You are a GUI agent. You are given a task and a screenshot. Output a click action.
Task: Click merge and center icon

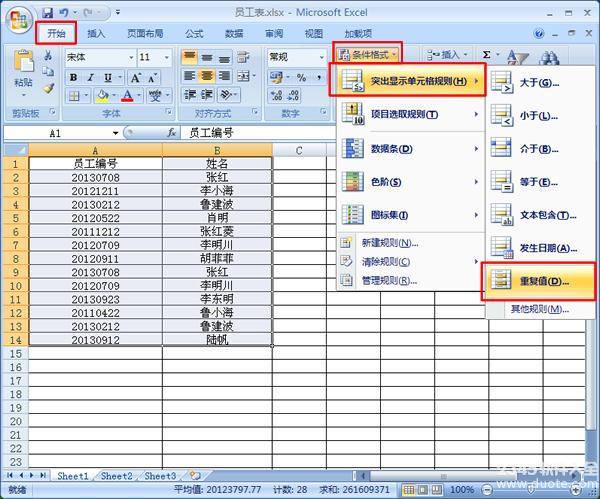click(x=243, y=76)
